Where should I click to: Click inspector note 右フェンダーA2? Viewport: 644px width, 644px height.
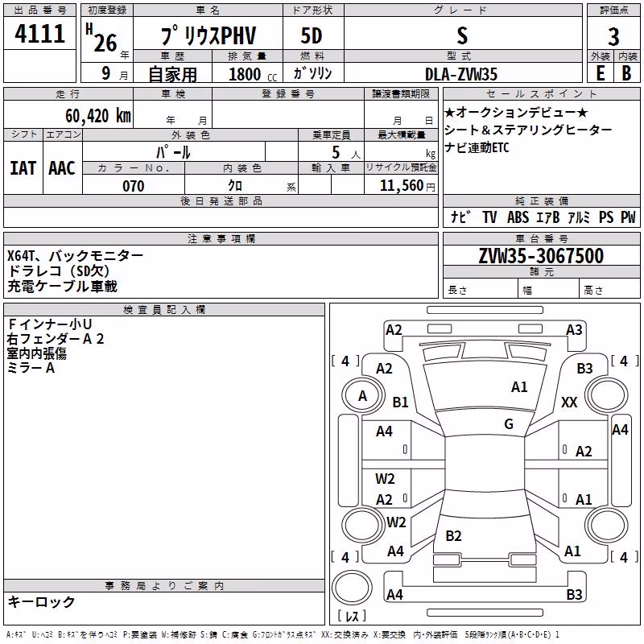click(56, 339)
